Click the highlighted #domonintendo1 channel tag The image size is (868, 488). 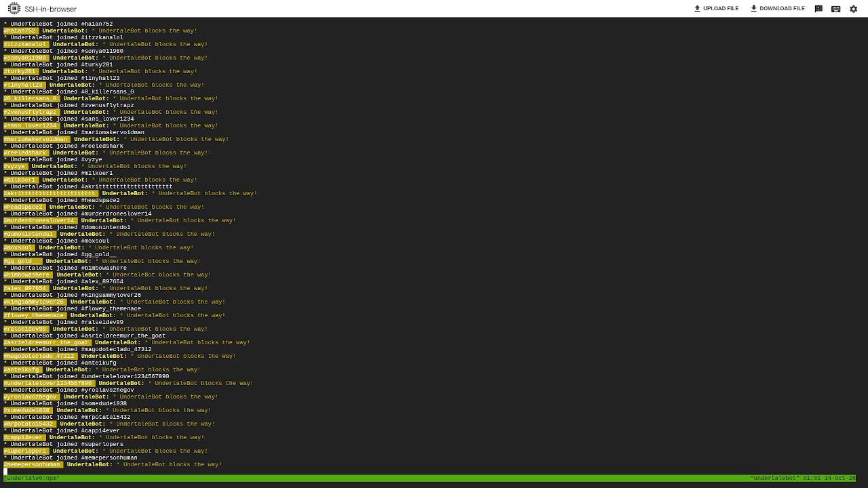point(29,234)
